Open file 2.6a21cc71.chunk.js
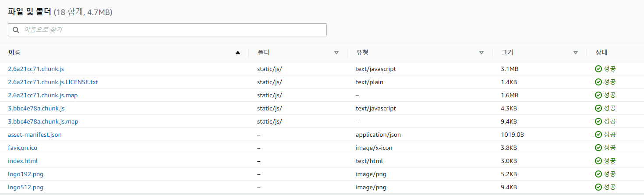The height and width of the screenshot is (195, 644). point(36,69)
